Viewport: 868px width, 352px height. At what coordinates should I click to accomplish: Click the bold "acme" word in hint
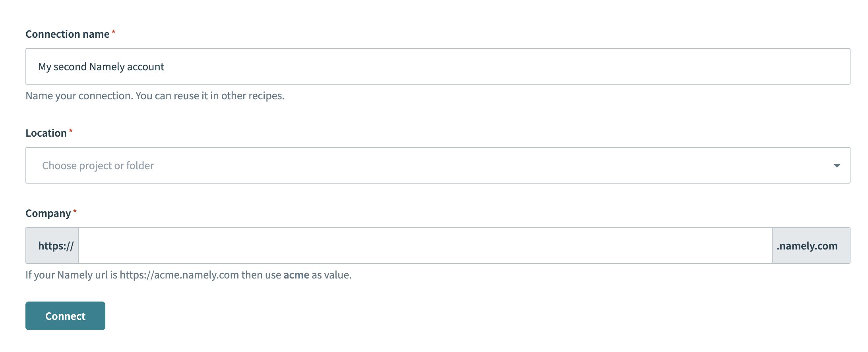click(296, 275)
